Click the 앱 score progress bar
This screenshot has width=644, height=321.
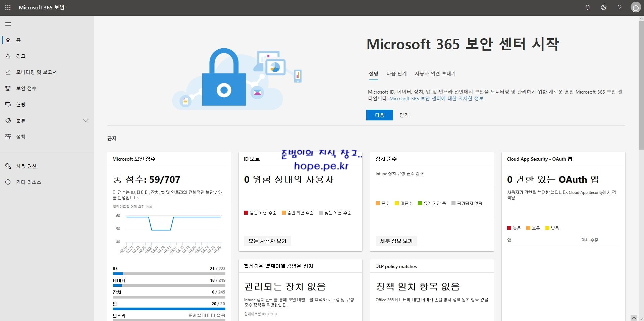[169, 309]
